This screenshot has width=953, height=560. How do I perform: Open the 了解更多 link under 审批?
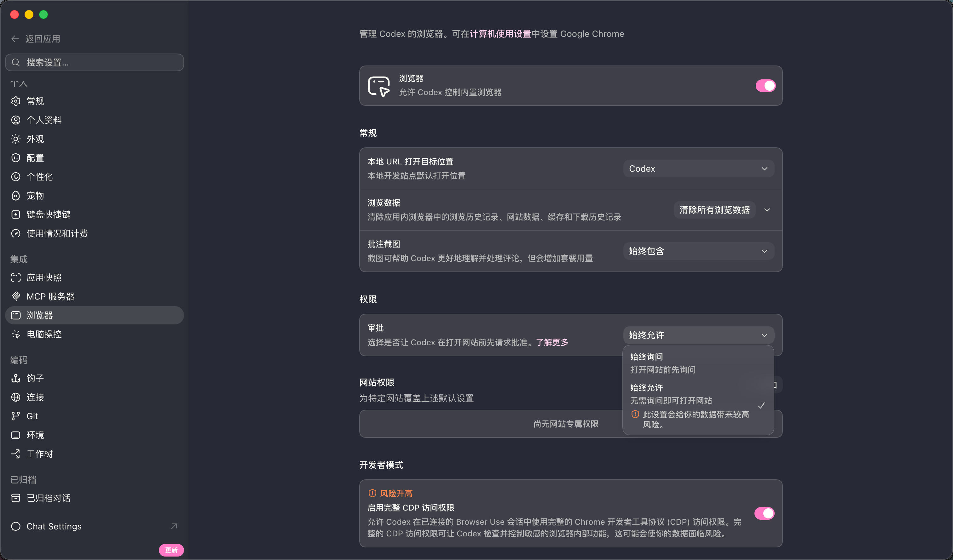coord(552,342)
